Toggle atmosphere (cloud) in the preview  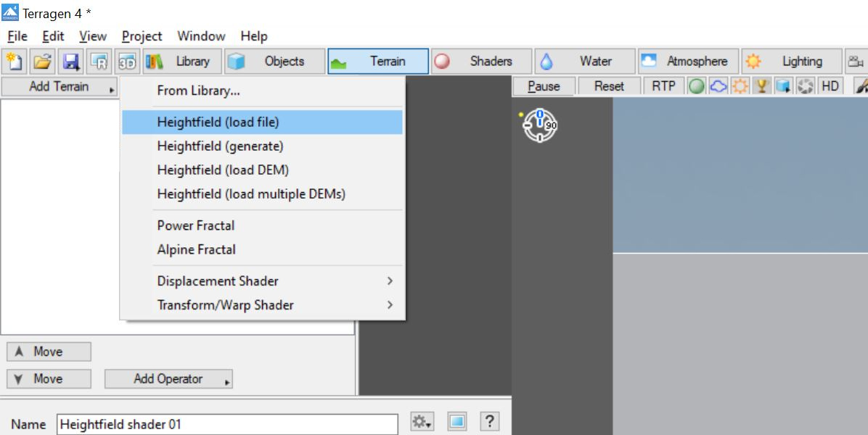(x=718, y=86)
